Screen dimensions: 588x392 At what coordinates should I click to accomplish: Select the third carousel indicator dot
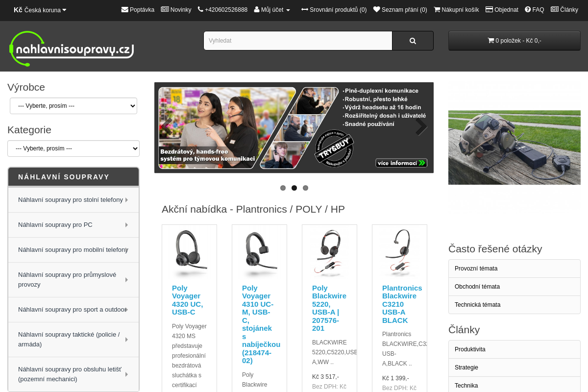[x=305, y=188]
